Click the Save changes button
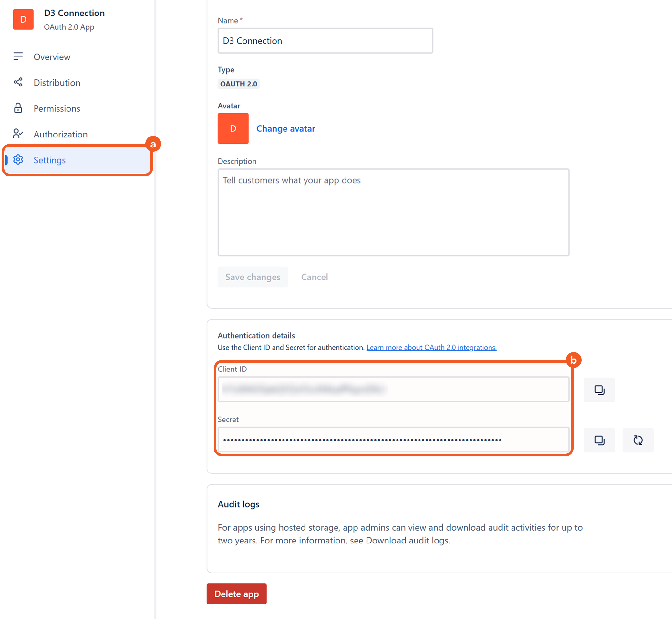672x619 pixels. pyautogui.click(x=253, y=277)
